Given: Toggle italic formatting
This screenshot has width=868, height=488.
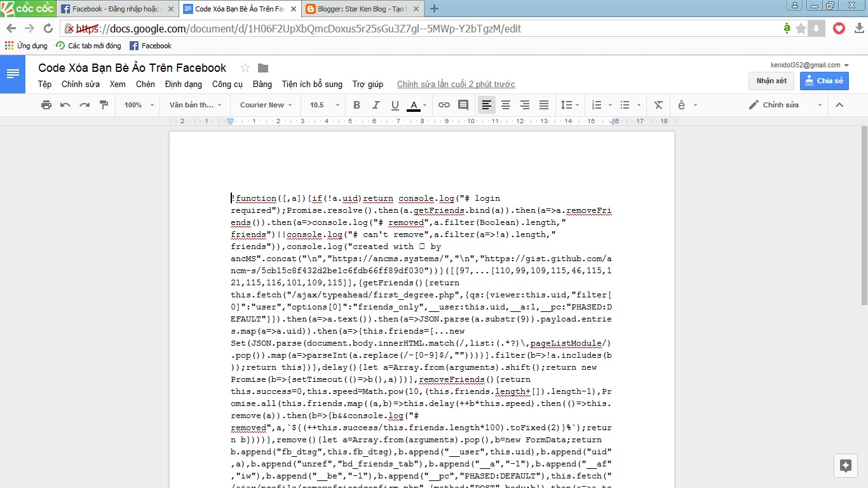Looking at the screenshot, I should [x=376, y=105].
